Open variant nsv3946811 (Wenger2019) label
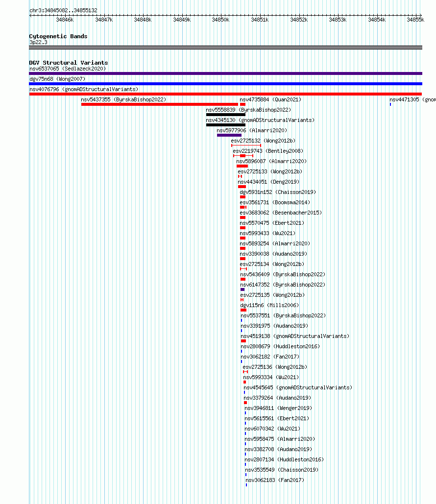The image size is (436, 504). (x=278, y=408)
